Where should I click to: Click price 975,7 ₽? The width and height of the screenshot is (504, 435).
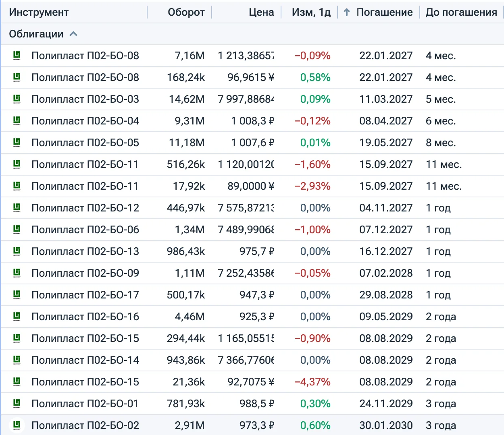(x=257, y=251)
